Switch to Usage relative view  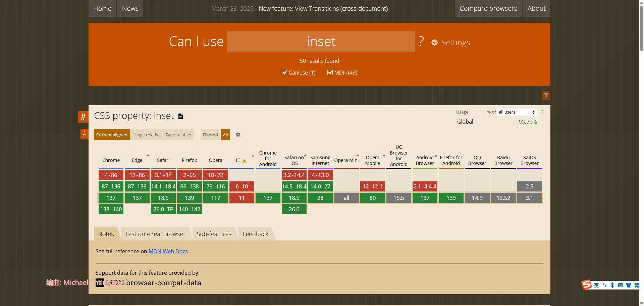tap(146, 135)
